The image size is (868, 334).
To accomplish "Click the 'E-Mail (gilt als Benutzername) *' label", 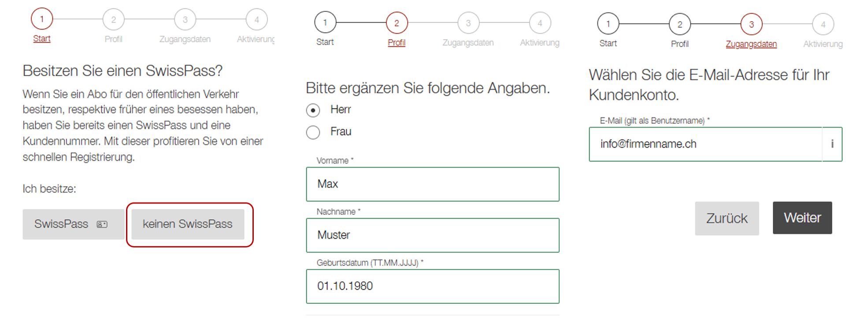I will tap(655, 120).
